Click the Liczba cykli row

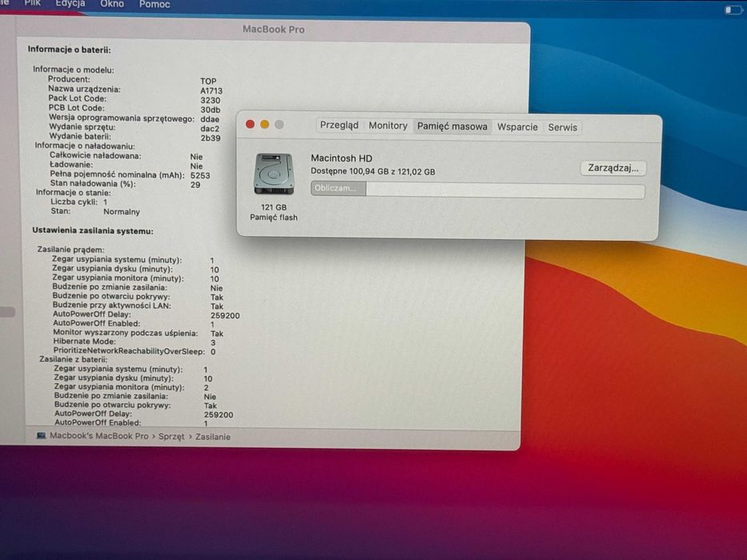point(79,202)
